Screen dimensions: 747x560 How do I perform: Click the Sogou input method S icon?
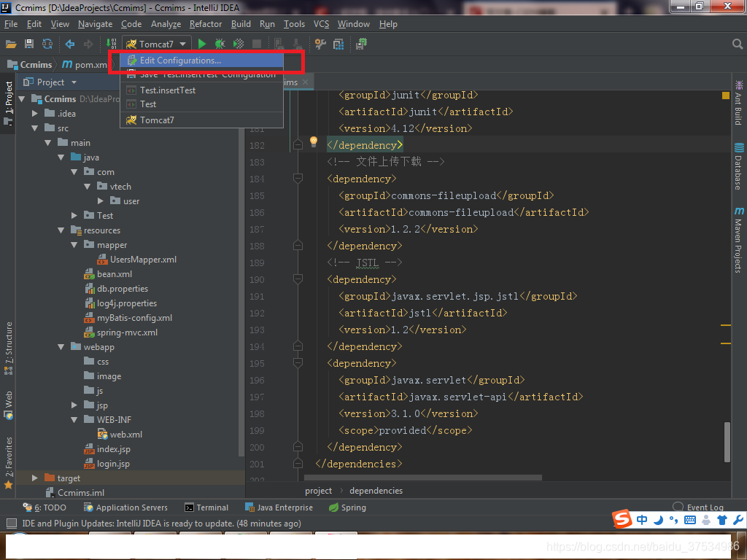622,519
